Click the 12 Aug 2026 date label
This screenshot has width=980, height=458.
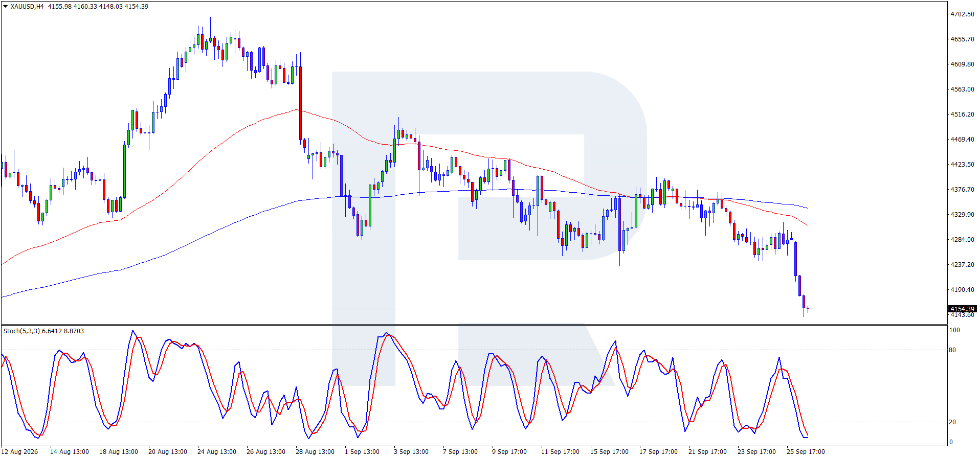[20, 452]
